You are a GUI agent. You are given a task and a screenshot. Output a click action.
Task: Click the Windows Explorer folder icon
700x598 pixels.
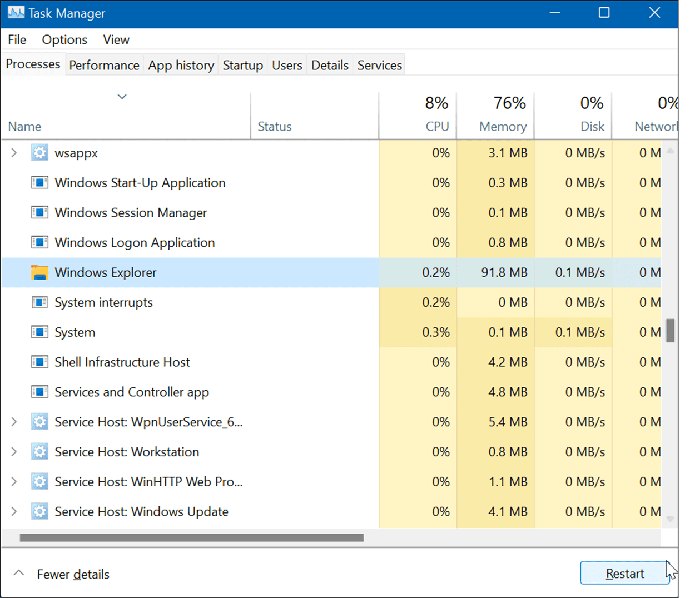39,272
